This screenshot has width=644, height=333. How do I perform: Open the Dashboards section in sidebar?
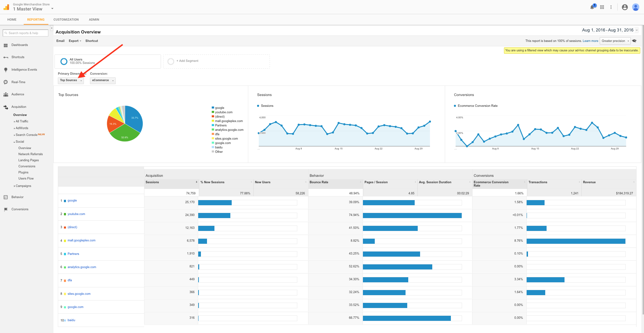(6, 45)
